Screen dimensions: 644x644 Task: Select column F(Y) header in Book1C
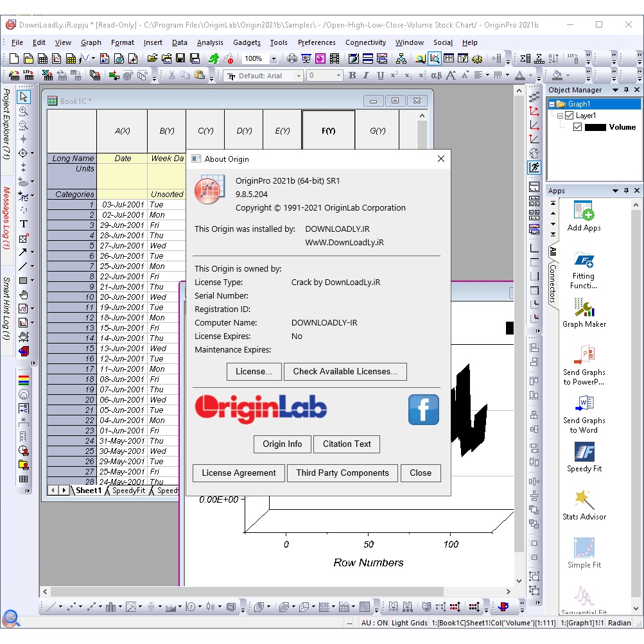tap(328, 130)
